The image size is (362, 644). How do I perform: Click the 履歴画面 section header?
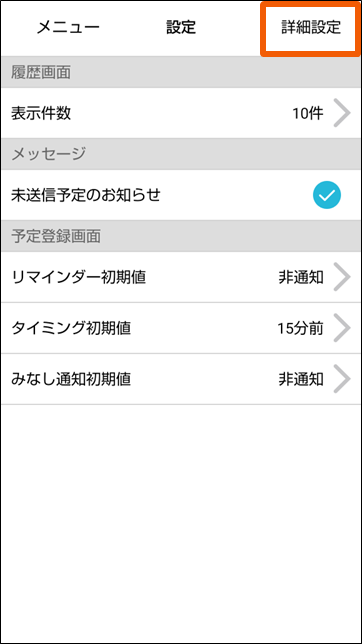(41, 72)
